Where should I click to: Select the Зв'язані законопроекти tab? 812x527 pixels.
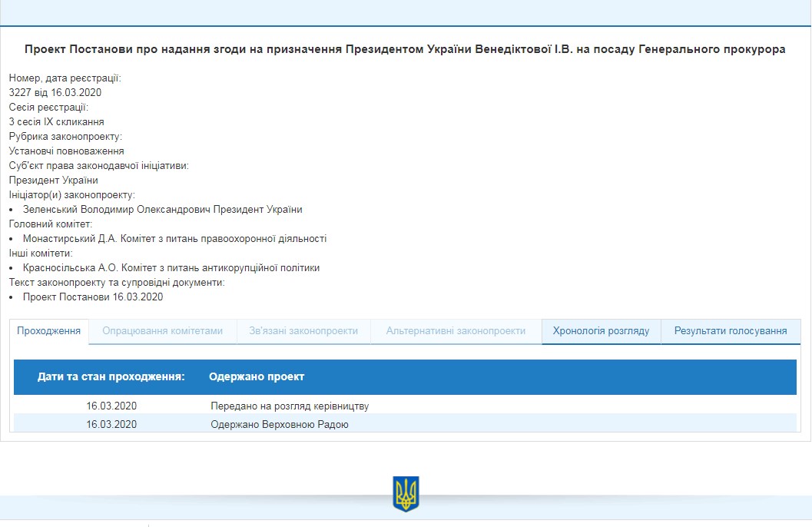(303, 331)
